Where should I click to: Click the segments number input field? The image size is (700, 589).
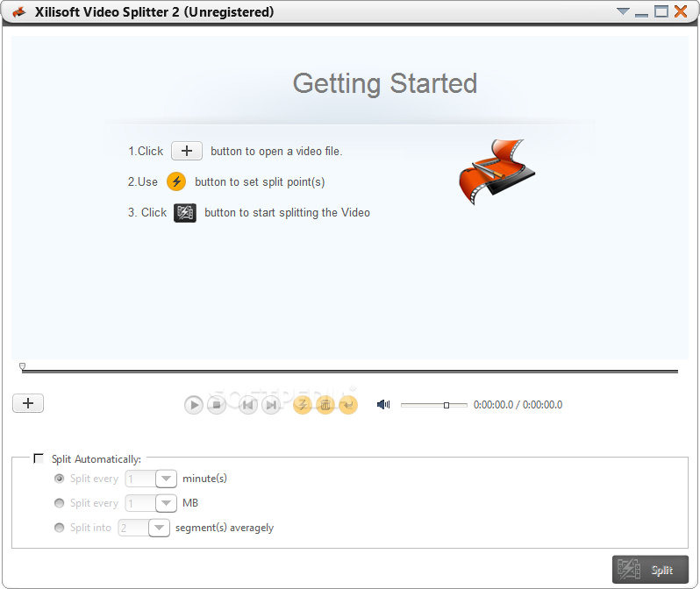(x=133, y=528)
